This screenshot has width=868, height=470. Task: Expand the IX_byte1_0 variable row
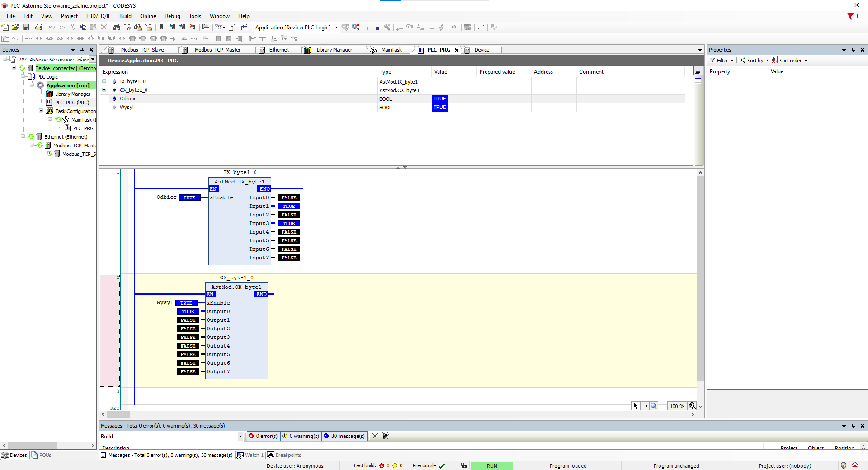point(104,81)
